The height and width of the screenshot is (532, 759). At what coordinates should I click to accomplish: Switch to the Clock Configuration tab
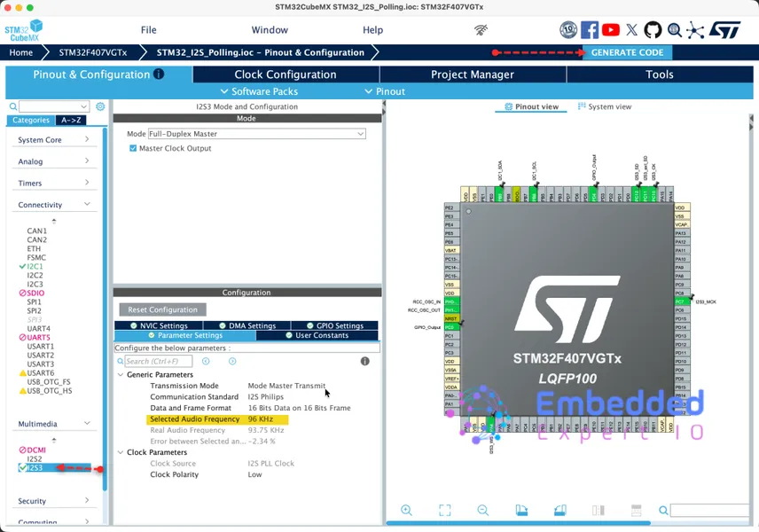tap(286, 74)
